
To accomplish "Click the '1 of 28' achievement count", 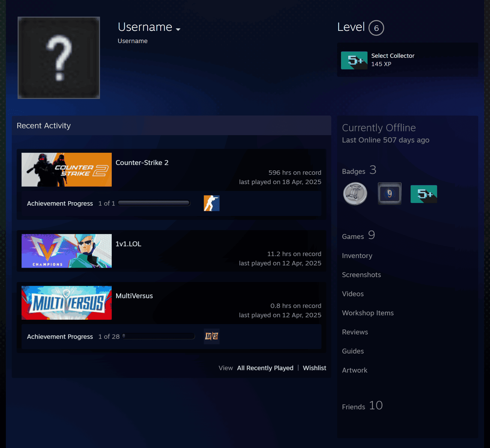I will [x=109, y=337].
